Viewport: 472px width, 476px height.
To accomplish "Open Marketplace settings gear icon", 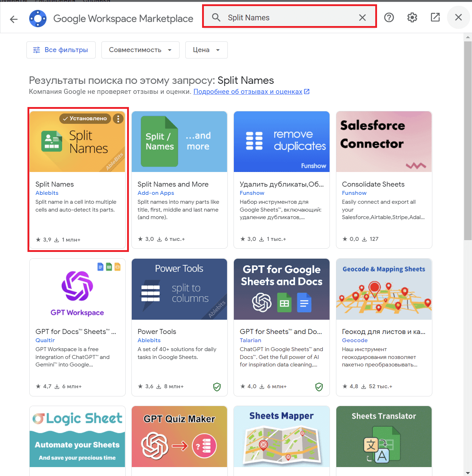I will tap(412, 17).
